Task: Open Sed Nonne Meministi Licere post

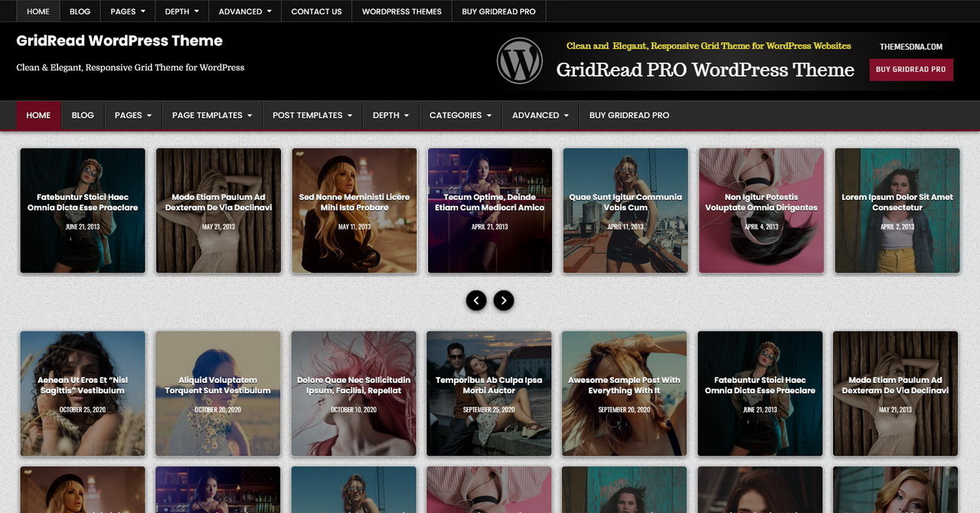Action: tap(354, 202)
